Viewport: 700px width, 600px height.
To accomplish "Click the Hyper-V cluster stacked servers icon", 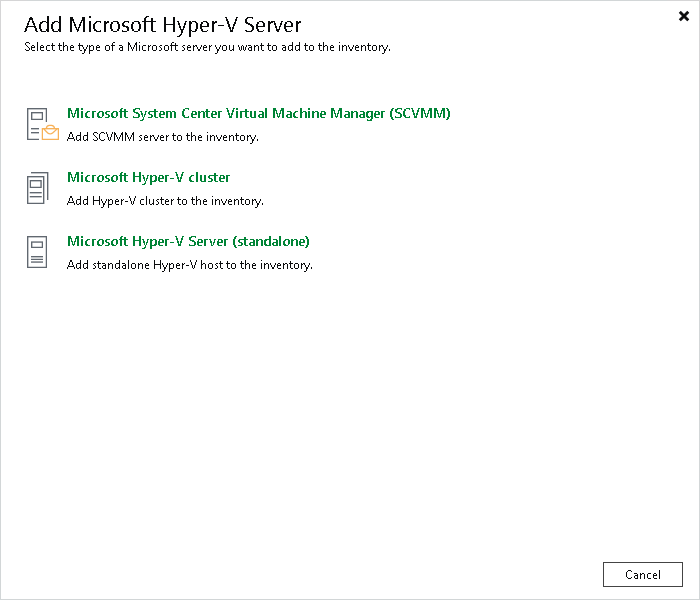I will pyautogui.click(x=38, y=188).
